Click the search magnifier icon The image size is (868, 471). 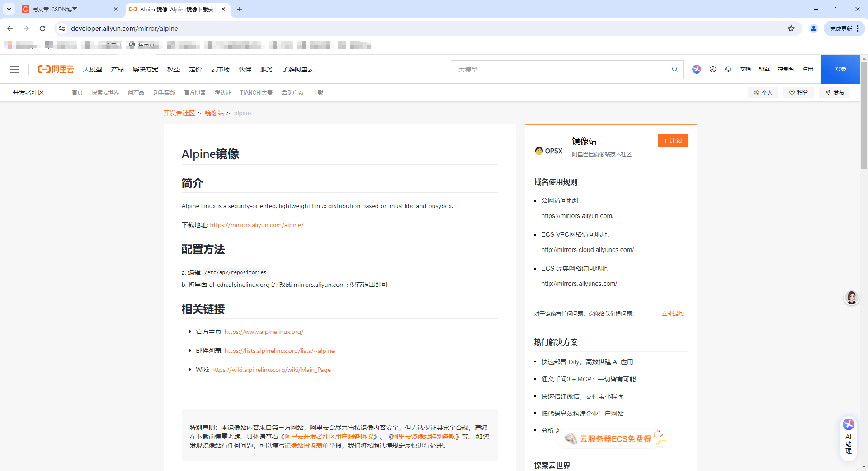(675, 69)
